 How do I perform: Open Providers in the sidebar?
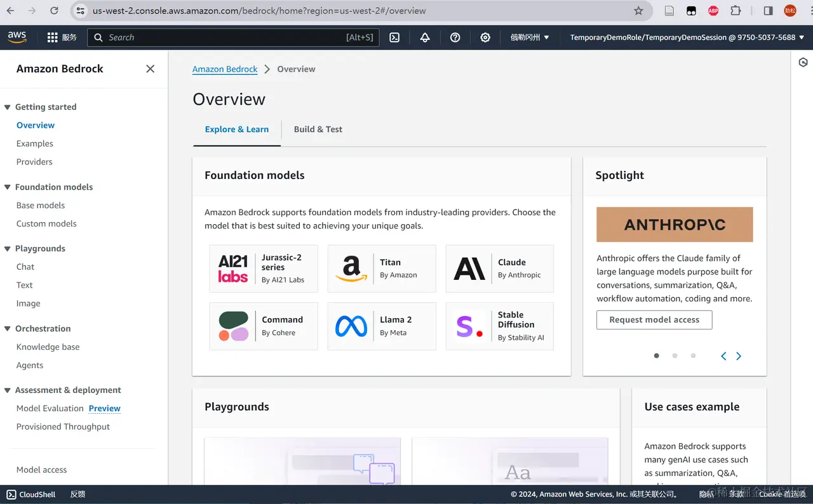[34, 162]
